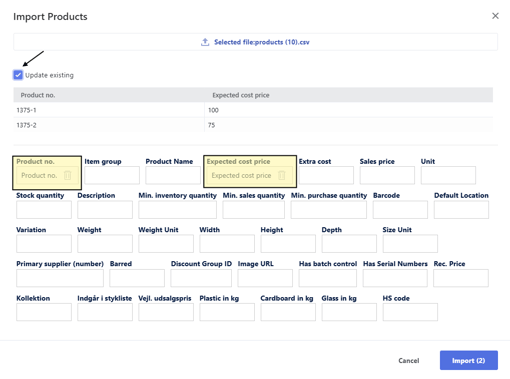Remove the Expected cost price mapping with its trash icon
Image resolution: width=510 pixels, height=379 pixels.
(x=282, y=175)
